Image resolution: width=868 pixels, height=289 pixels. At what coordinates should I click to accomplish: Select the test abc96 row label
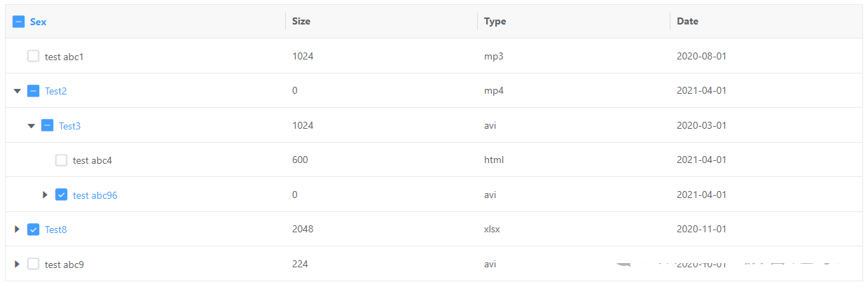point(95,195)
